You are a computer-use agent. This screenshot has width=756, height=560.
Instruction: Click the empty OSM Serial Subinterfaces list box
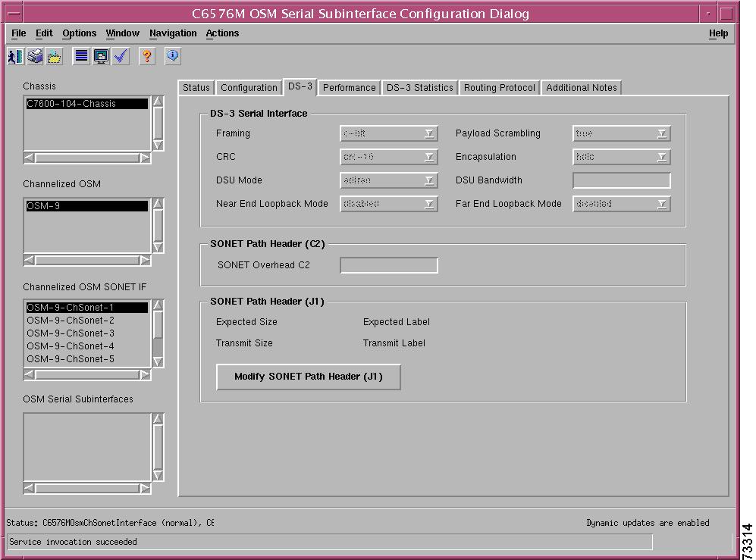87,447
